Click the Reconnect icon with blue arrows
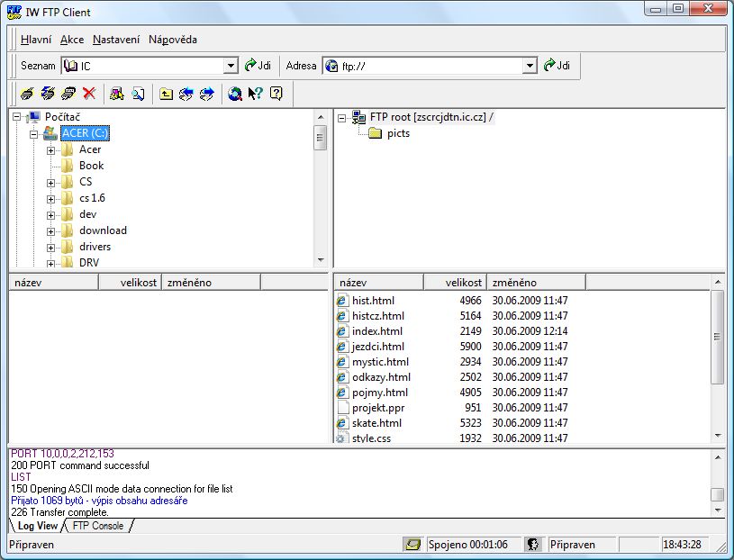 pos(48,94)
